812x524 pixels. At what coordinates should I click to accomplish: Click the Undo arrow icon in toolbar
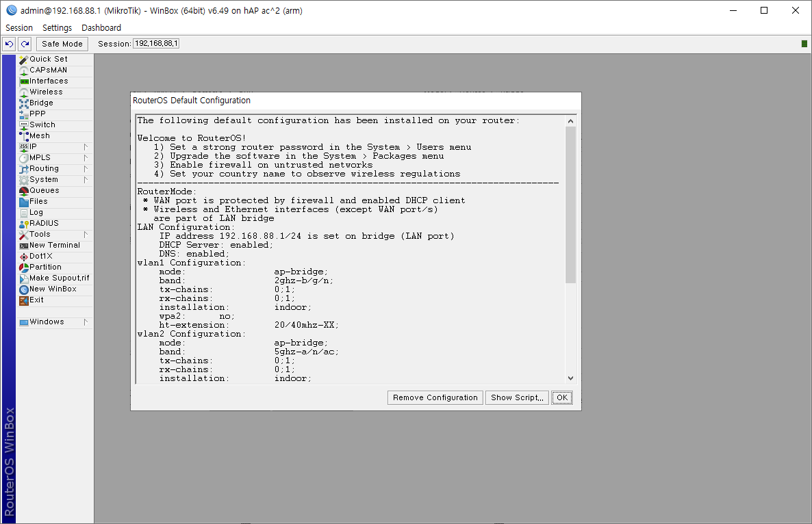tap(9, 44)
